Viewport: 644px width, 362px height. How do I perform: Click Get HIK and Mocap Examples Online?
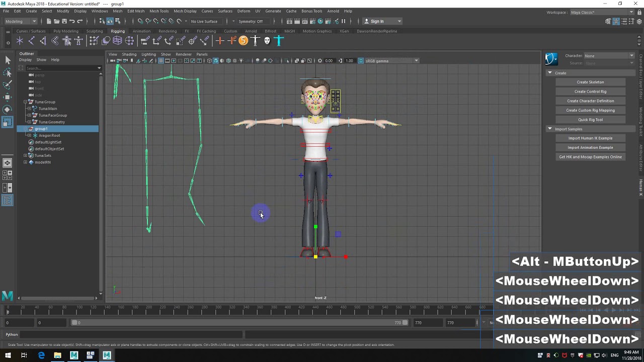pos(590,157)
